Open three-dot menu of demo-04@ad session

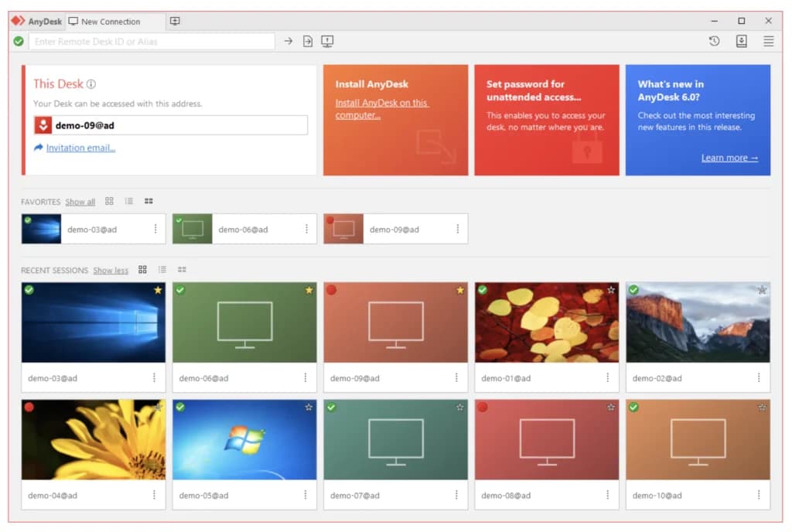tap(154, 495)
